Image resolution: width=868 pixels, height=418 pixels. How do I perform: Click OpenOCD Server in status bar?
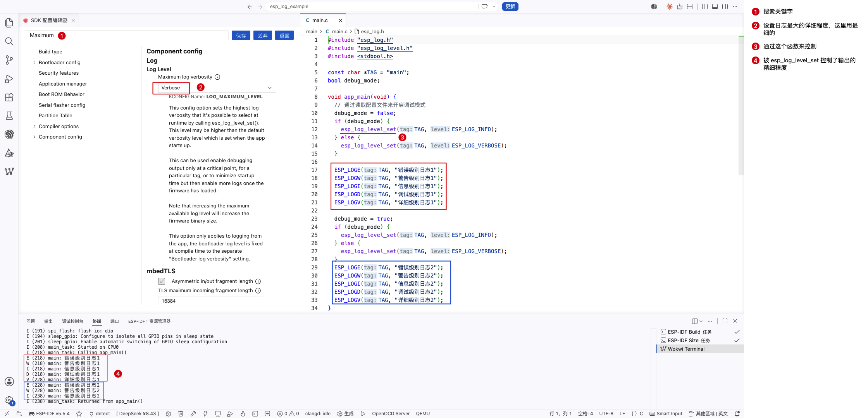391,414
